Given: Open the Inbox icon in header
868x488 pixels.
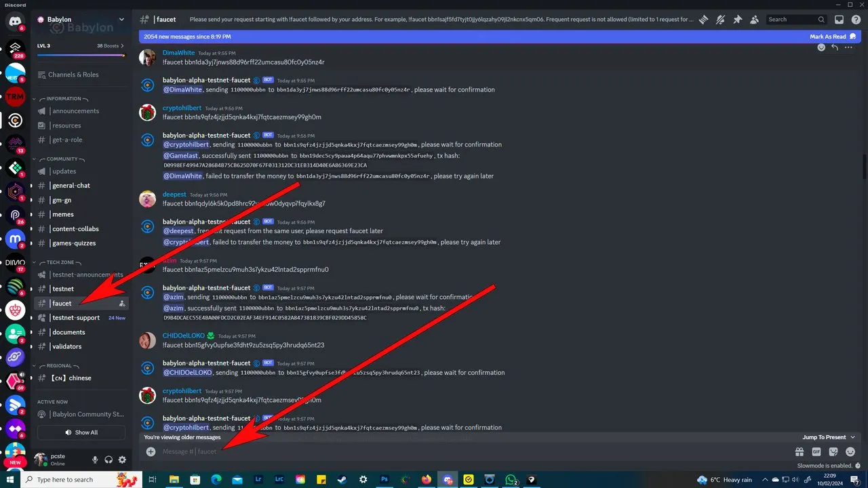Looking at the screenshot, I should (839, 20).
